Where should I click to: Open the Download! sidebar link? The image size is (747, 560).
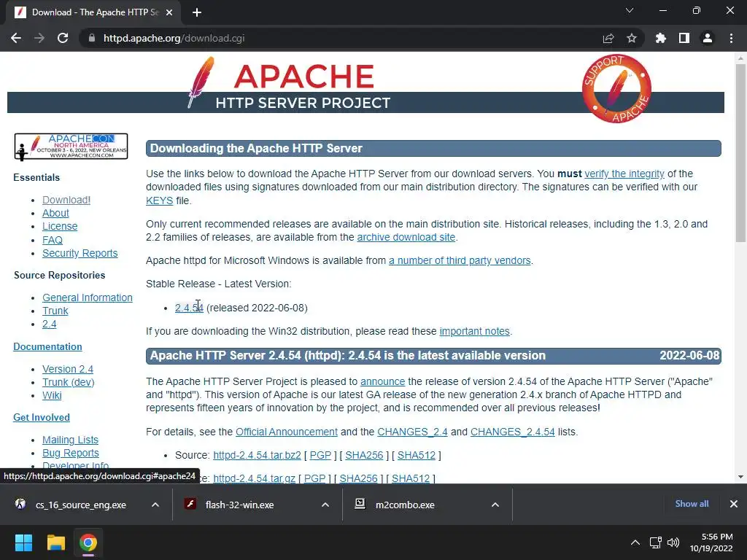[x=66, y=200]
